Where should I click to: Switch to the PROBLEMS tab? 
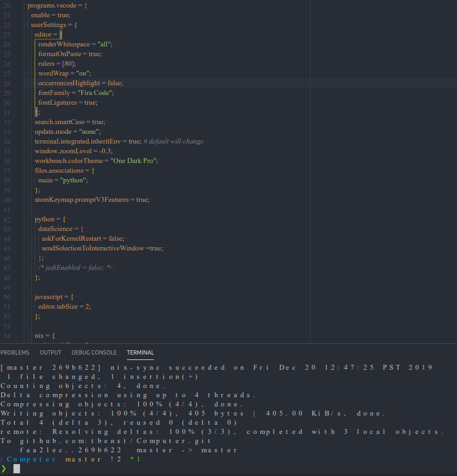click(15, 352)
